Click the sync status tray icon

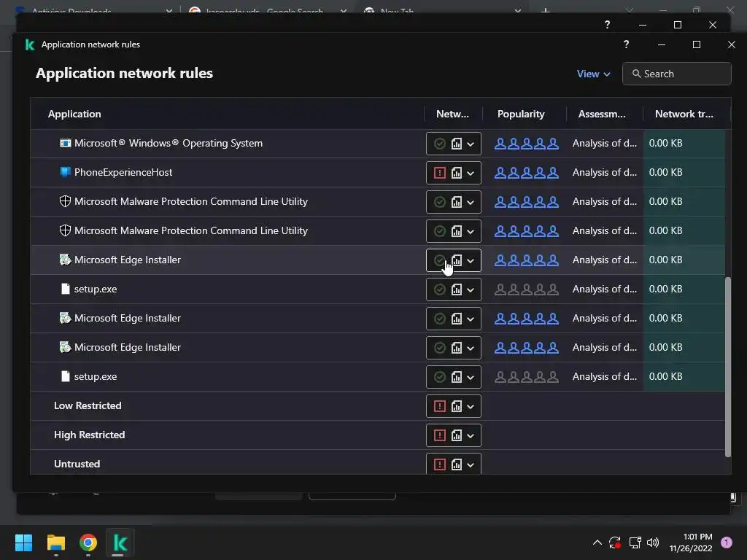(x=615, y=542)
